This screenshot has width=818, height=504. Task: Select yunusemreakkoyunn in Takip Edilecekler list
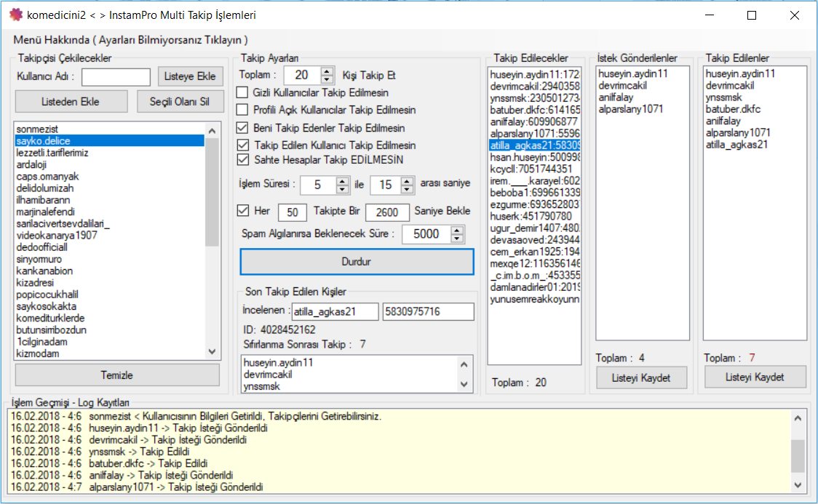tap(535, 299)
